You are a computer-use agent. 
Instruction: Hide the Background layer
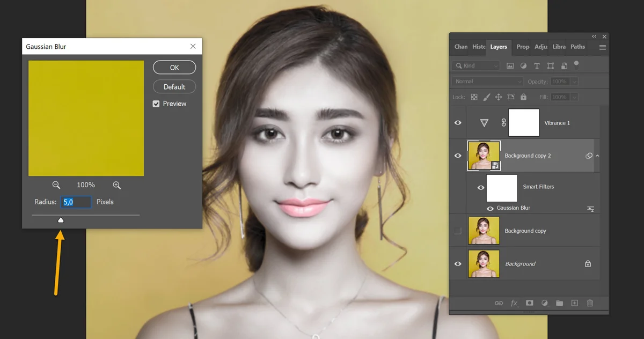tap(458, 264)
